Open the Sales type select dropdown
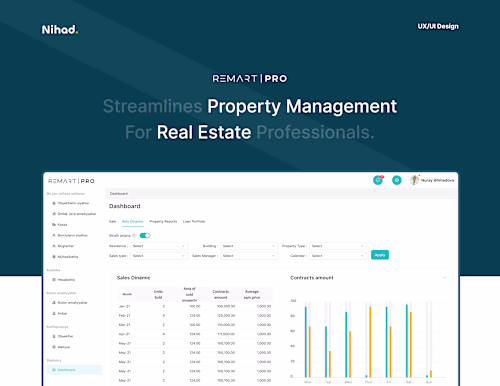The width and height of the screenshot is (500, 386). pos(159,256)
